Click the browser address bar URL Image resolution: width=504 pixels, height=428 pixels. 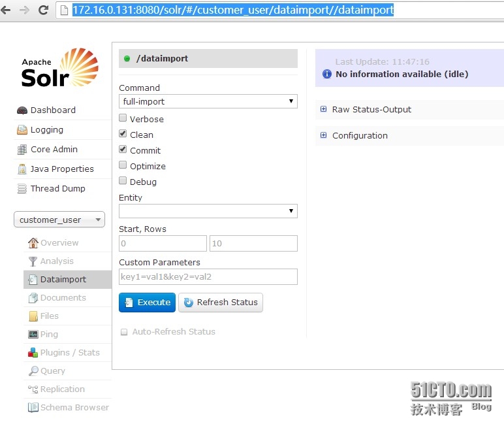[232, 10]
